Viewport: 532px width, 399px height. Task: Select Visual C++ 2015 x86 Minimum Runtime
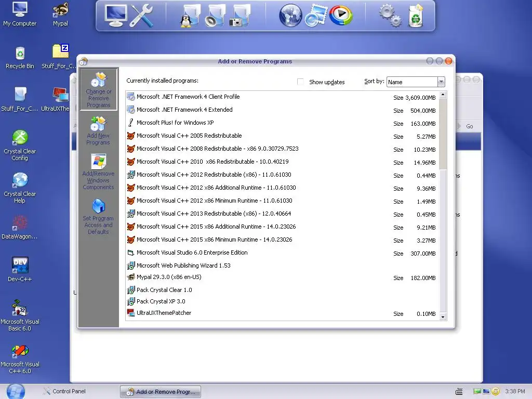tap(282, 240)
